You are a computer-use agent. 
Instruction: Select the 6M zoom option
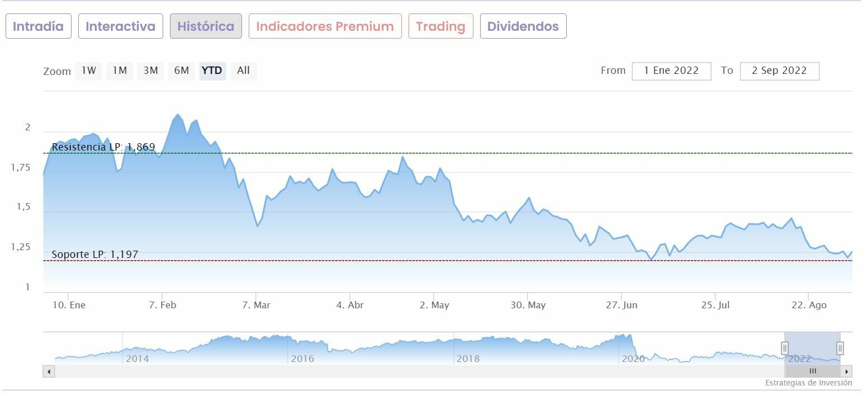click(x=182, y=70)
